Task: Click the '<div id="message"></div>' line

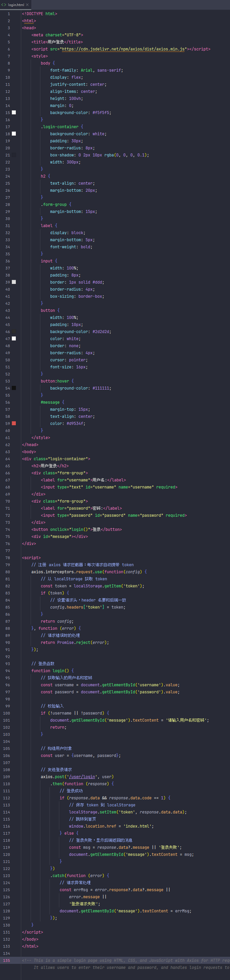Action: pos(60,536)
